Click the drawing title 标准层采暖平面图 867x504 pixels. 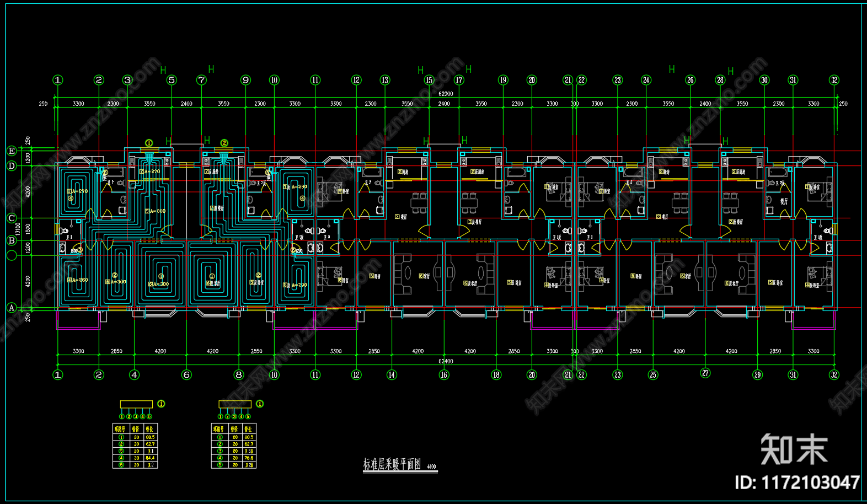point(392,464)
